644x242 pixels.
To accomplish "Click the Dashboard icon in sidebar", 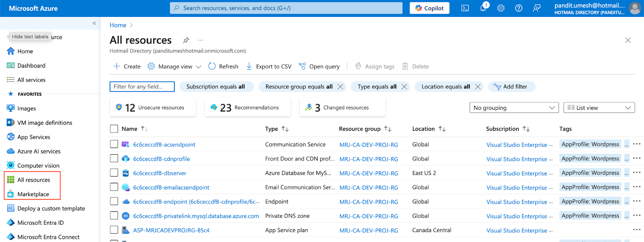I will (x=11, y=66).
